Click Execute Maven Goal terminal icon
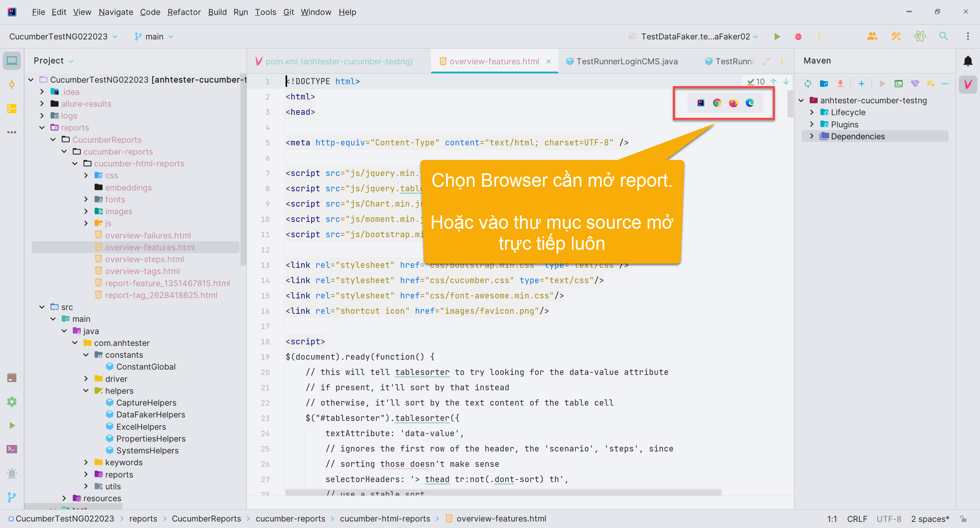Screen dimensions: 980x528 pyautogui.click(x=898, y=83)
